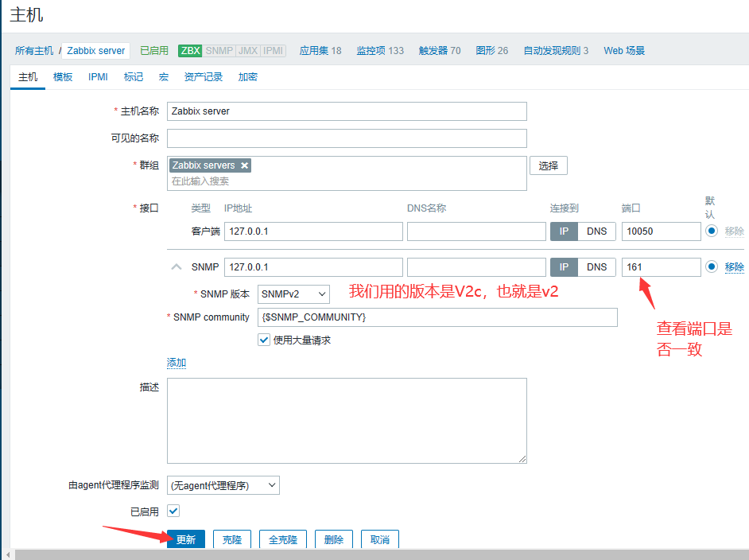Click the 删除 button

click(333, 539)
